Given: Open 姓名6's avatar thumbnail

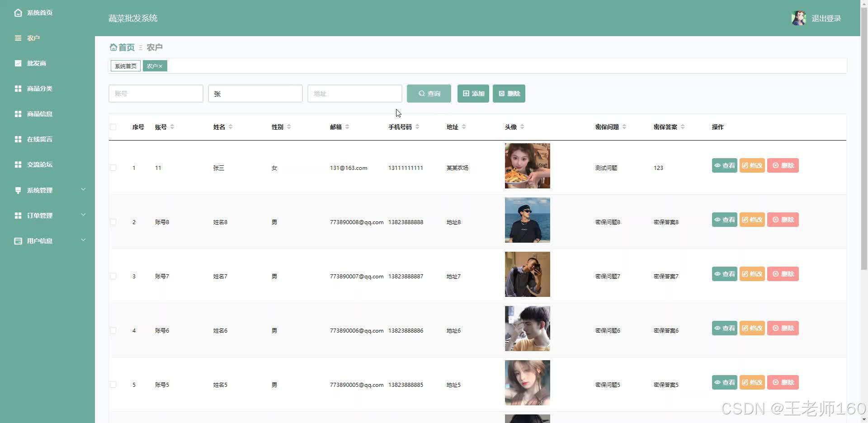Looking at the screenshot, I should (528, 329).
